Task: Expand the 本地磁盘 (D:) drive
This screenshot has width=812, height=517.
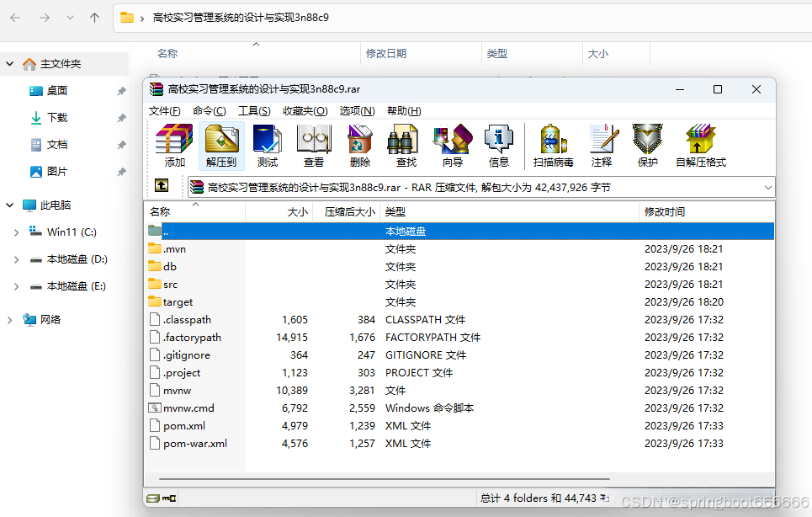Action: (x=16, y=259)
